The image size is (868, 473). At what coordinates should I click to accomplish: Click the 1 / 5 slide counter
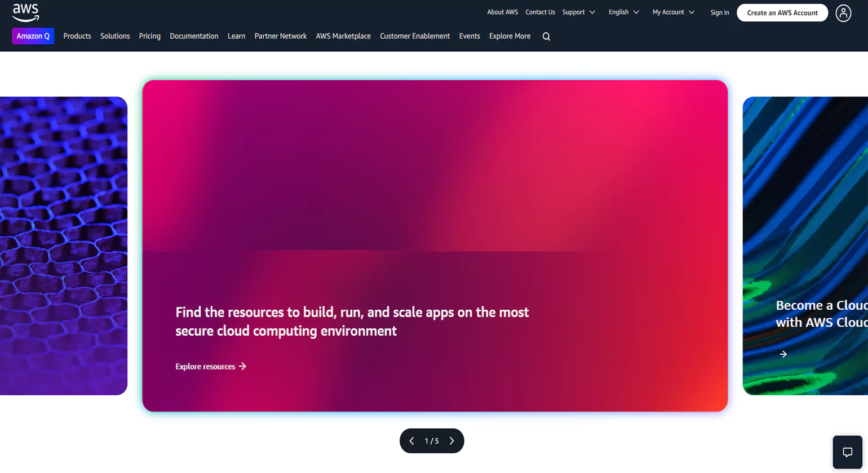[x=431, y=441]
